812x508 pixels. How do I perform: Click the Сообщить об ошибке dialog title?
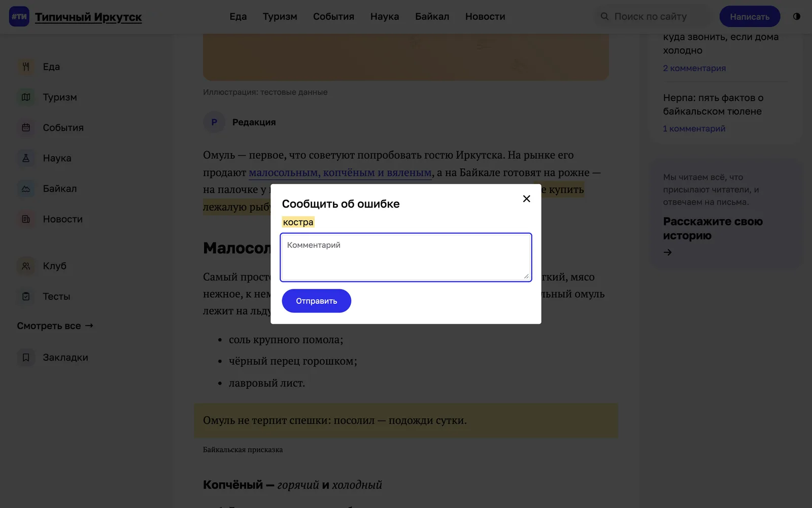pyautogui.click(x=341, y=204)
